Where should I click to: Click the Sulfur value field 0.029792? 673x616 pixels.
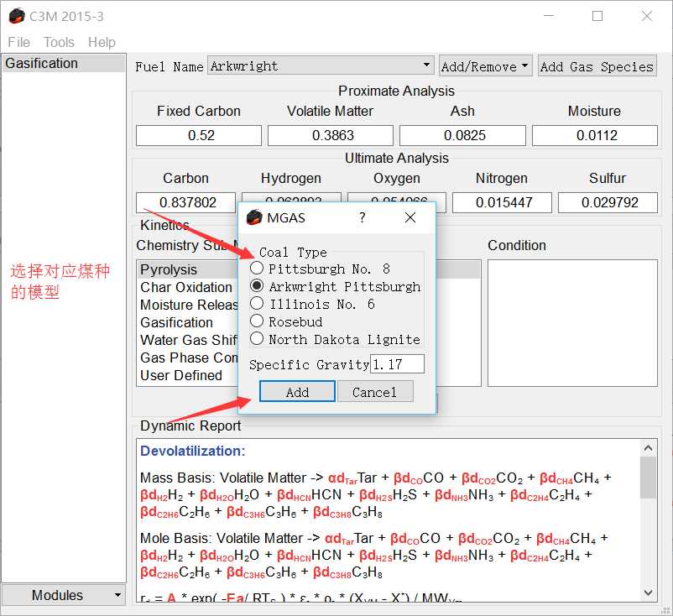[608, 202]
